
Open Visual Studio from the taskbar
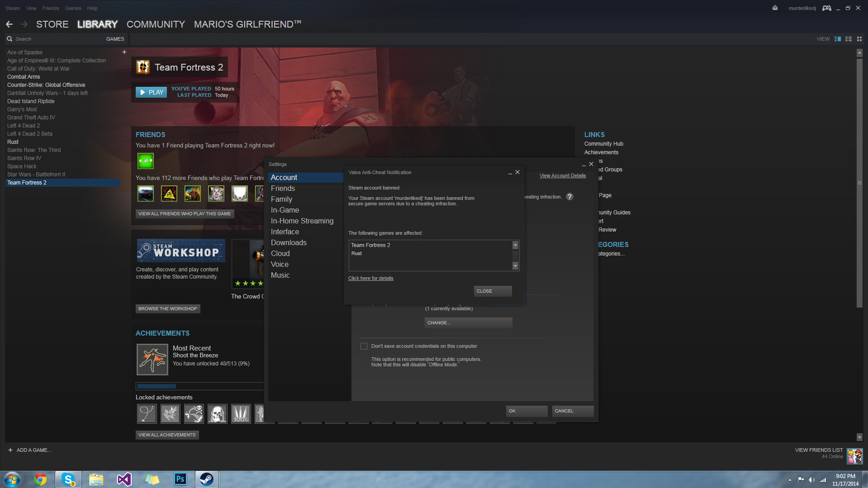pos(124,479)
